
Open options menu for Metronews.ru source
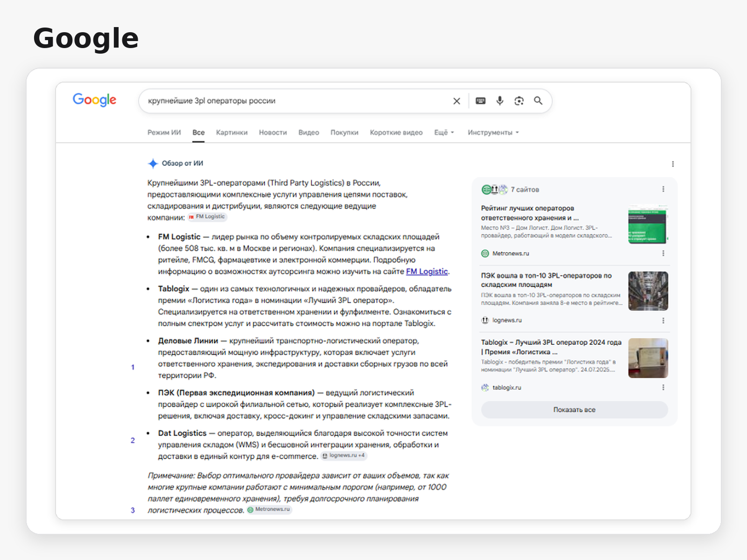point(663,253)
